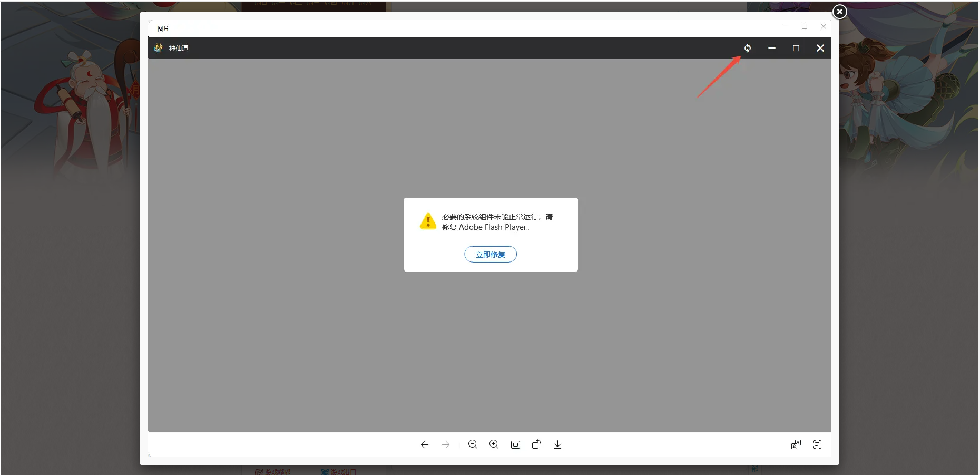Viewport: 980px width, 475px height.
Task: Rotate the image
Action: 536,444
